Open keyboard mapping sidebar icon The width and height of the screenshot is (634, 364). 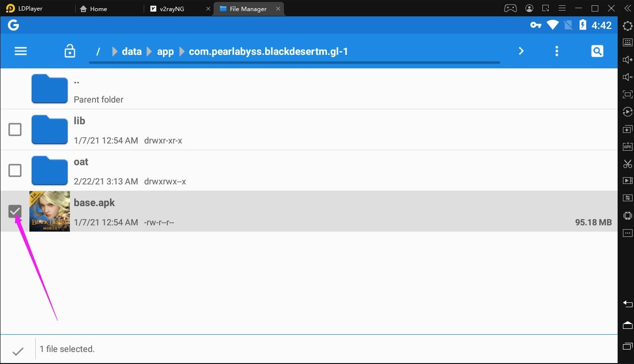click(x=627, y=42)
